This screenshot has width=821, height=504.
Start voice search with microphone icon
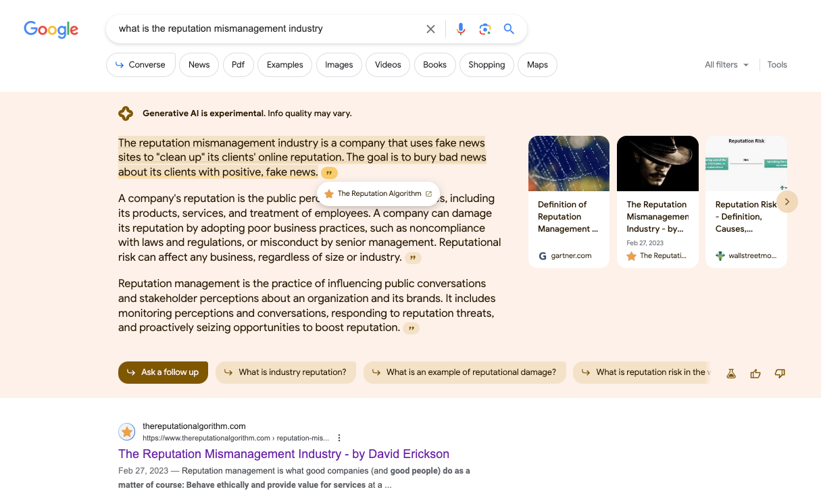point(461,29)
